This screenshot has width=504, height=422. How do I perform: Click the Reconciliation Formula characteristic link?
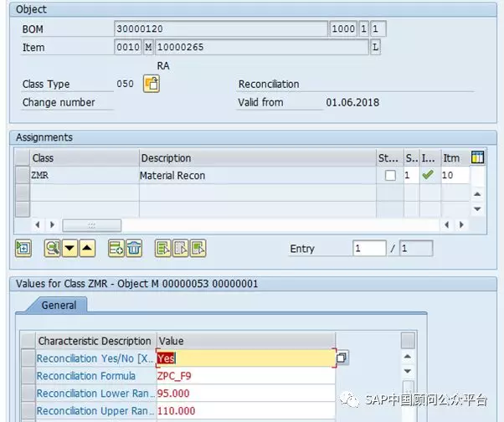point(85,376)
